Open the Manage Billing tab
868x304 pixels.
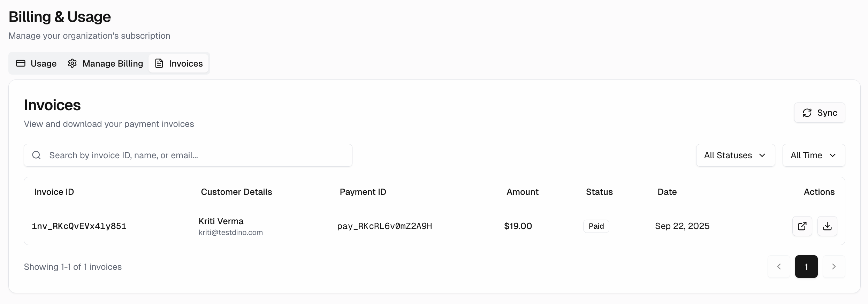pos(105,63)
